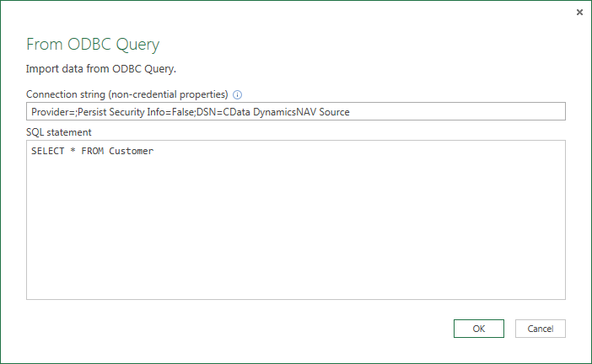The height and width of the screenshot is (364, 592).
Task: Click the "Connection string (non-credential properties)" label
Action: point(127,94)
